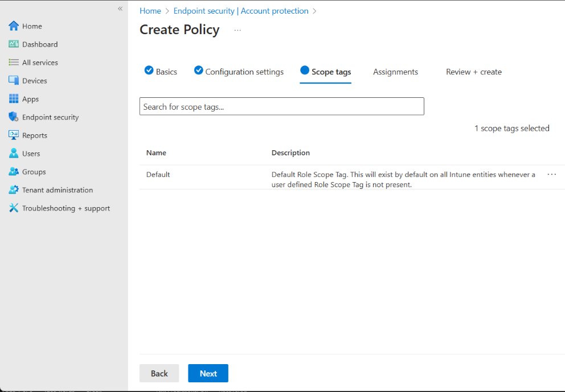
Task: Open the ellipsis menu beside Create Policy
Action: coord(238,31)
